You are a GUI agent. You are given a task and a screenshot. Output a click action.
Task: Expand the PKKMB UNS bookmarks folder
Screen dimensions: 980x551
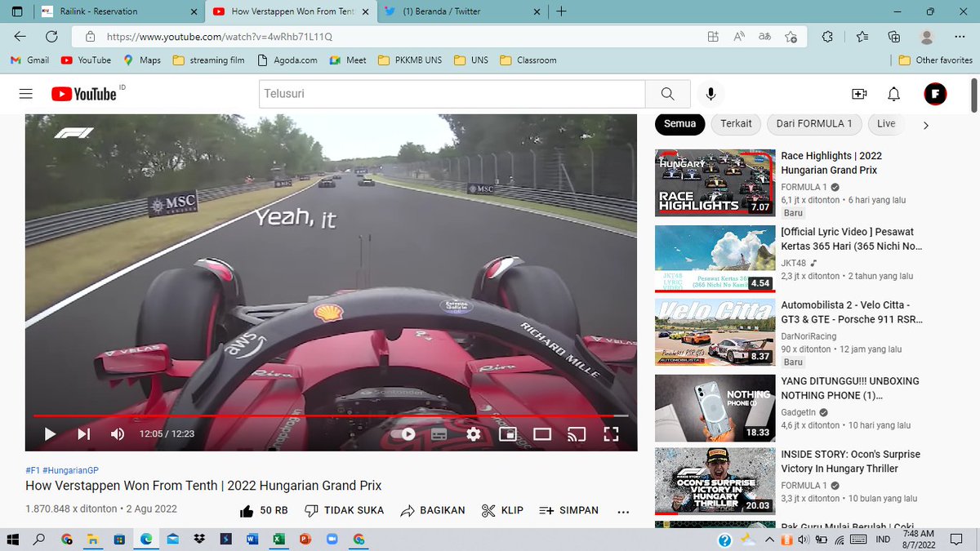[x=410, y=60]
